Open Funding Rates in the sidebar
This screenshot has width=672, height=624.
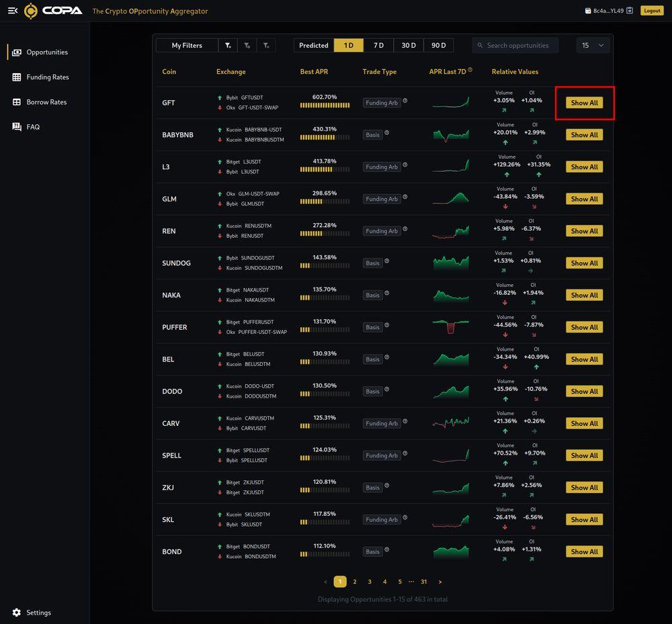click(48, 77)
